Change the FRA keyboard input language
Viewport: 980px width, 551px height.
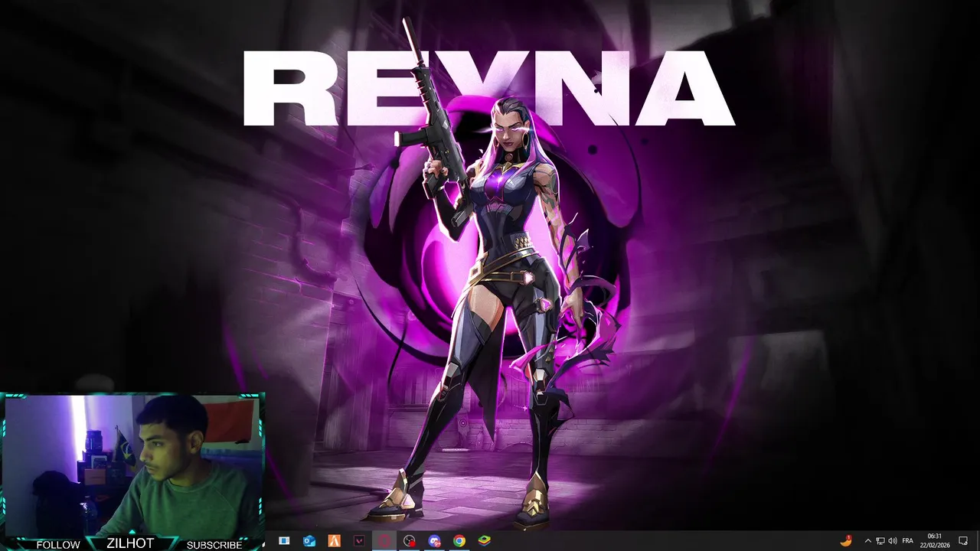point(908,541)
